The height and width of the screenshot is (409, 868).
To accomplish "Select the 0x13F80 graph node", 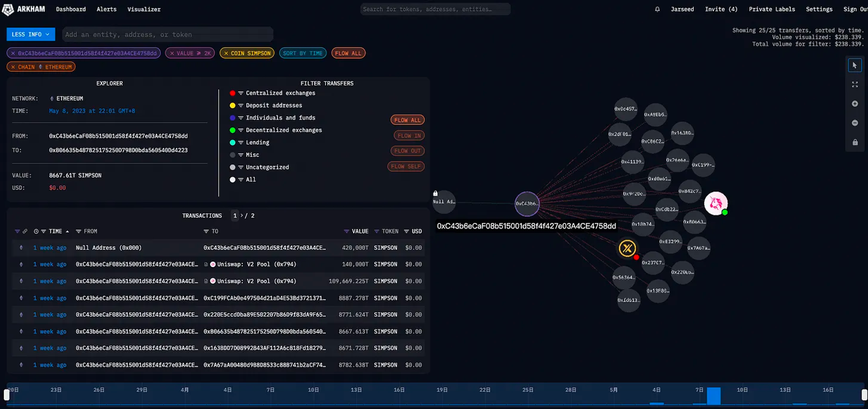I will click(x=658, y=291).
